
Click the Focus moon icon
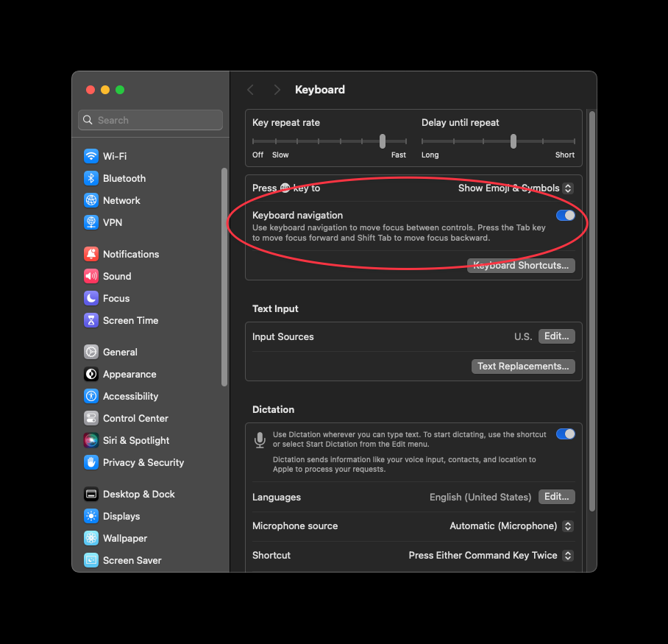pos(90,298)
